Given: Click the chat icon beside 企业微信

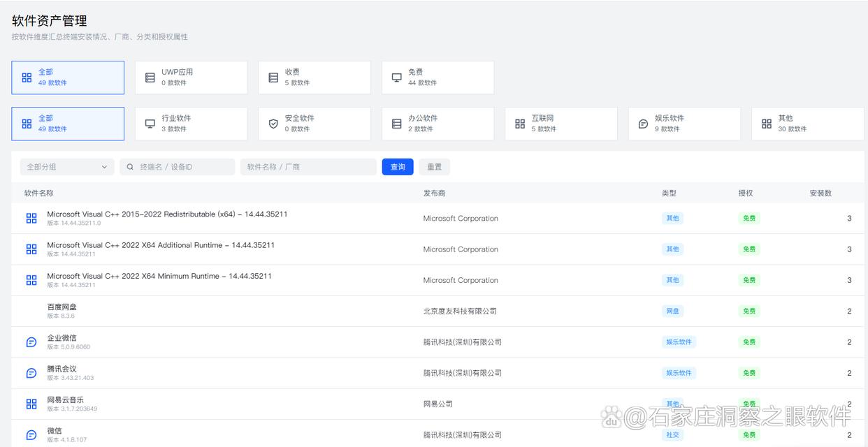Looking at the screenshot, I should click(31, 342).
